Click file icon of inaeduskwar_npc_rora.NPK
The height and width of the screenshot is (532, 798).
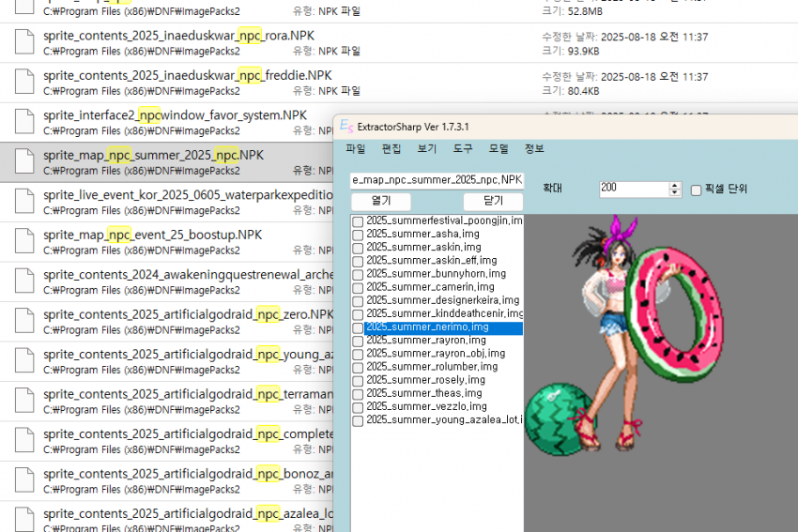click(23, 43)
